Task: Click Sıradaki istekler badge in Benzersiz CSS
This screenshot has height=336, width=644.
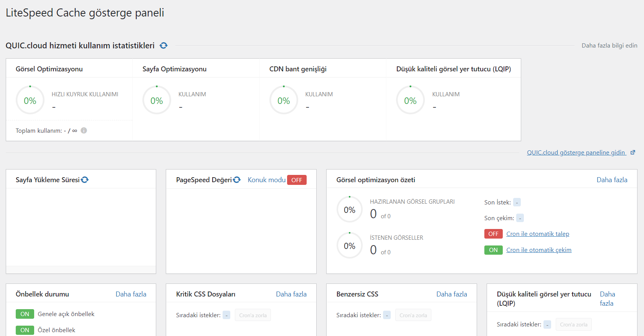Action: pos(387,315)
